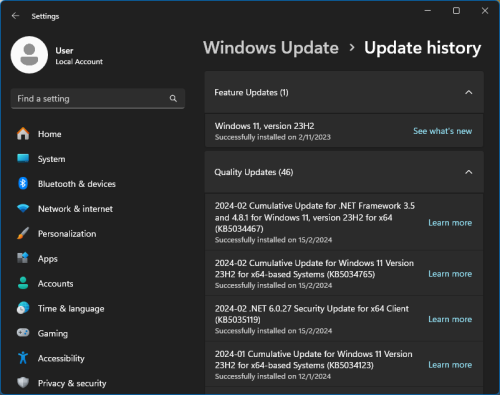
Task: Click the Update history page title
Action: [422, 48]
